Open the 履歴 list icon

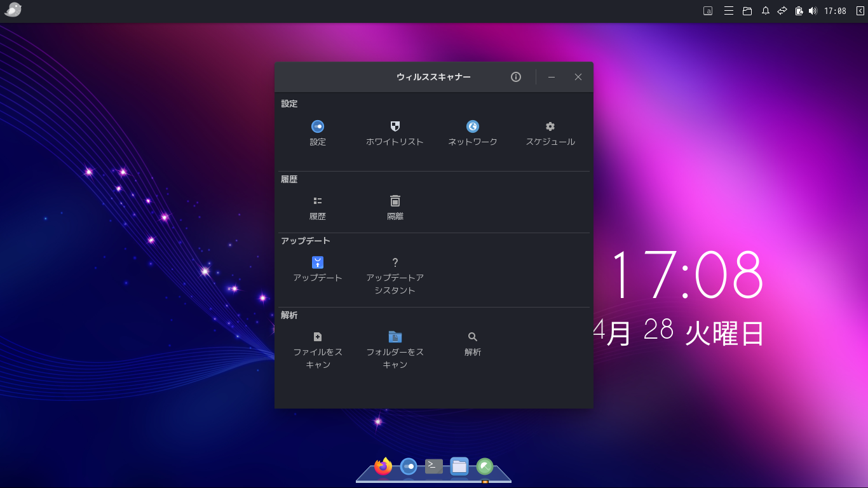(318, 201)
